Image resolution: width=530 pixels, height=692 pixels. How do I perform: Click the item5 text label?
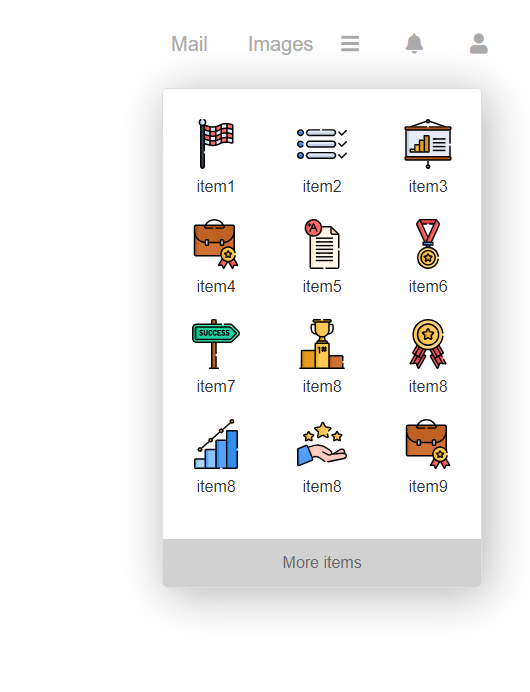coord(322,286)
